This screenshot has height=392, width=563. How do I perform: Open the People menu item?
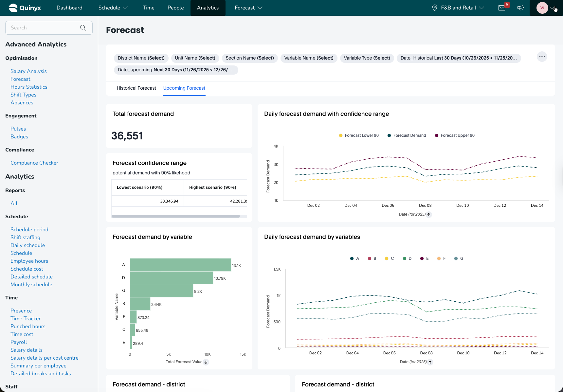click(x=175, y=8)
